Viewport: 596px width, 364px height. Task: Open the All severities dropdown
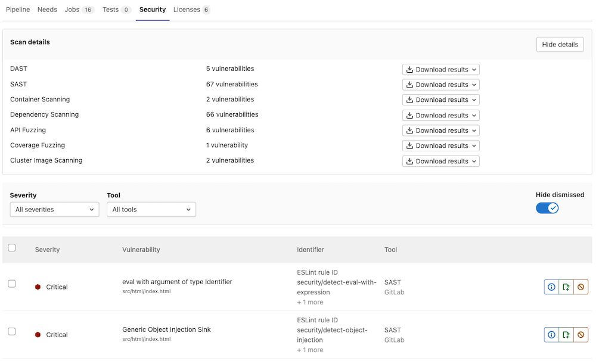click(x=54, y=209)
